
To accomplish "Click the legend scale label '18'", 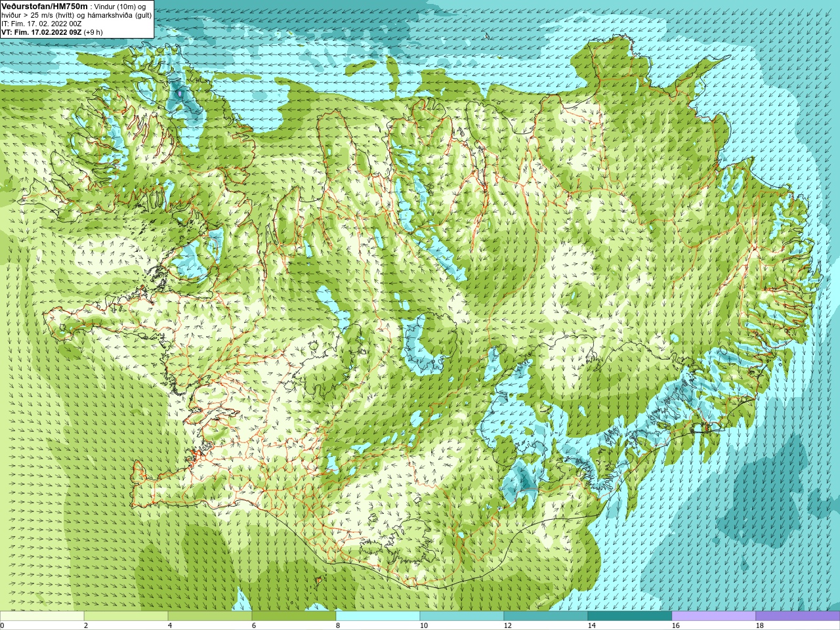I will tap(759, 626).
